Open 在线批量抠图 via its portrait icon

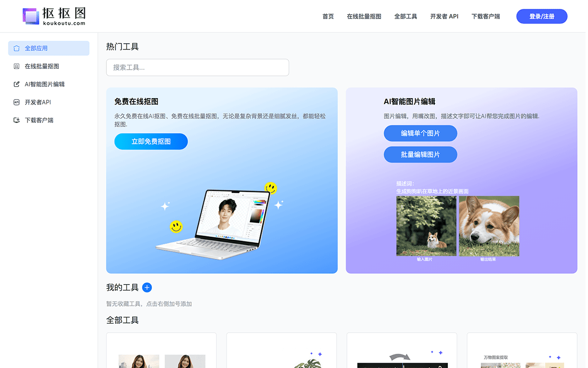coord(15,66)
